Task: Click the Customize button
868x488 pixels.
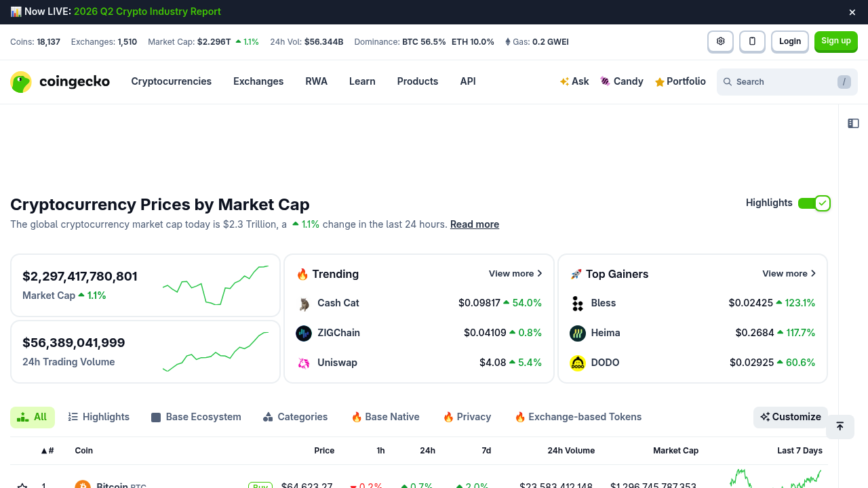Action: coord(791,418)
